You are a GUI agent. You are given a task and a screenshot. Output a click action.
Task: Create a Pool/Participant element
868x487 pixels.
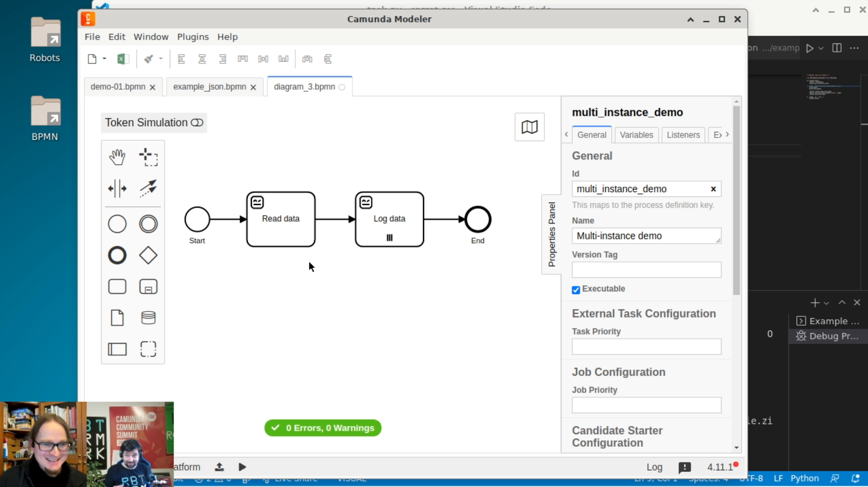(117, 349)
